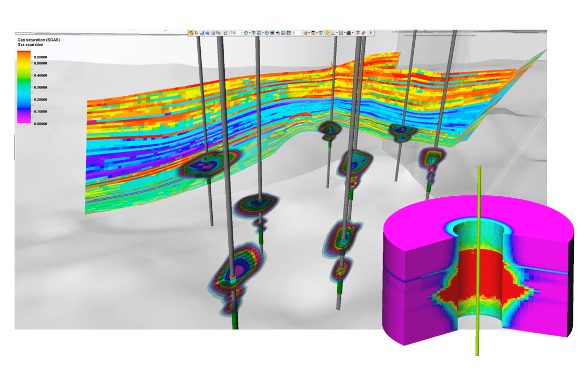Screen dimensions: 588x380
Task: Toggle the highlighted yellow diamond tool
Action: point(327,33)
